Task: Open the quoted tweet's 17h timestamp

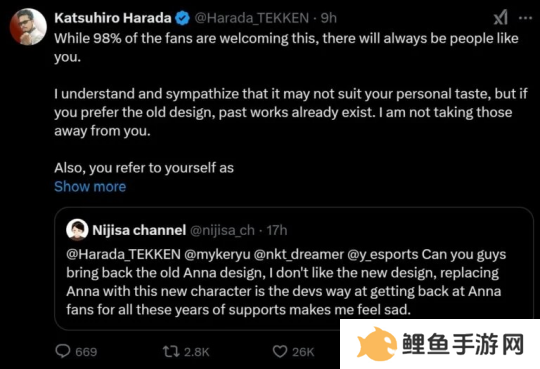Action: pos(277,230)
